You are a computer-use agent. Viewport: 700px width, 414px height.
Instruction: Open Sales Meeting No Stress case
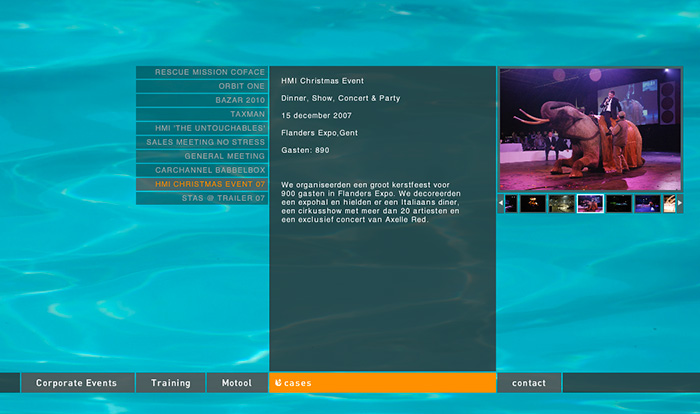tap(202, 142)
